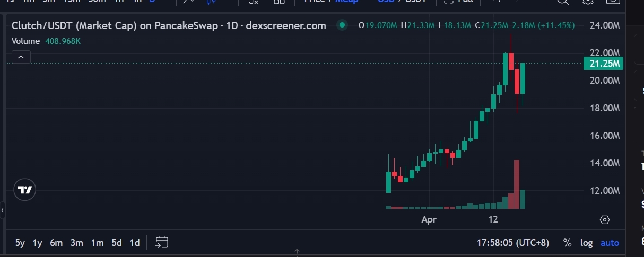The width and height of the screenshot is (644, 257).
Task: Click the latest green candle on the chart
Action: click(x=523, y=78)
